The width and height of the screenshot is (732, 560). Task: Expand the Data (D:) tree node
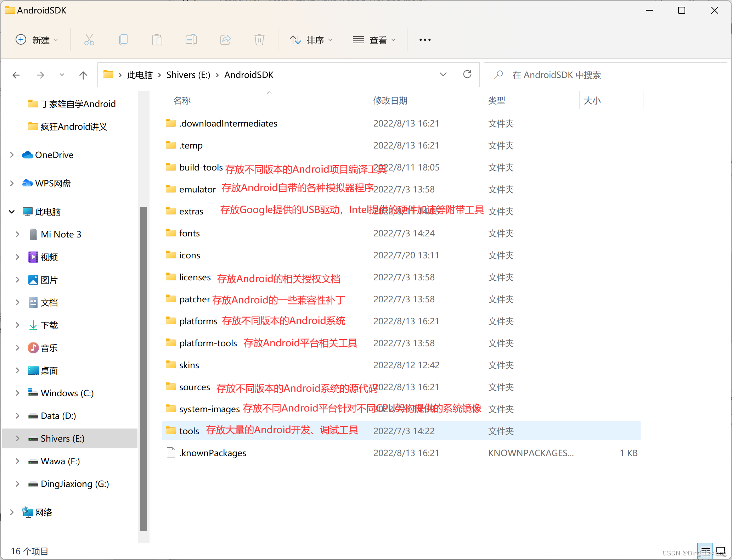point(17,416)
